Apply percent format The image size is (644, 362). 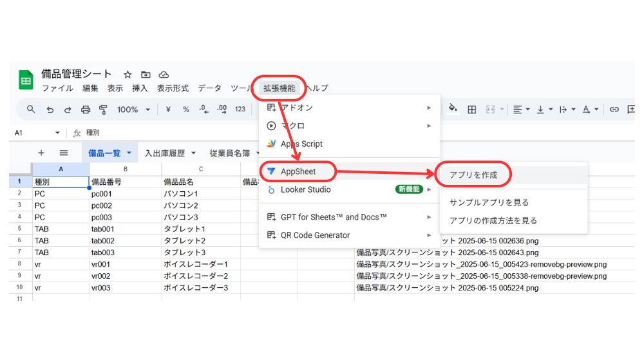186,110
